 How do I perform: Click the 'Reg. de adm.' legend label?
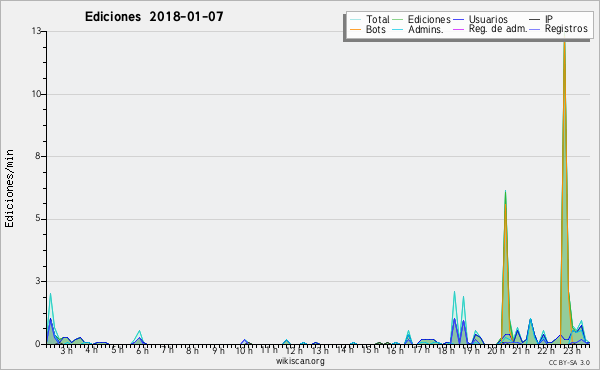(x=498, y=29)
